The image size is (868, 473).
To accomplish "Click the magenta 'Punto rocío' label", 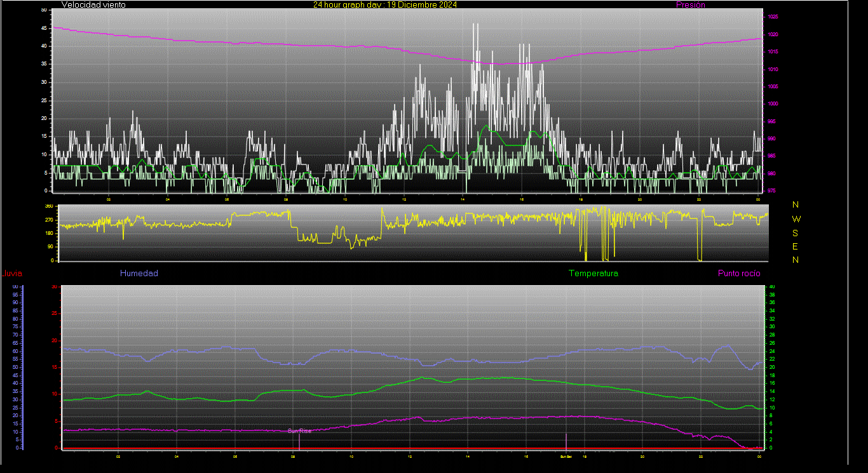I will tap(739, 274).
